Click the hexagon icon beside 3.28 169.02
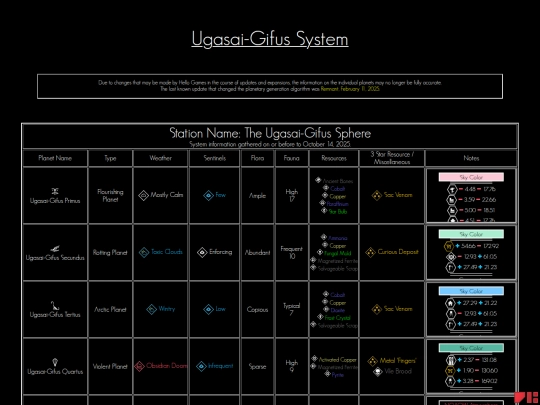 point(450,381)
